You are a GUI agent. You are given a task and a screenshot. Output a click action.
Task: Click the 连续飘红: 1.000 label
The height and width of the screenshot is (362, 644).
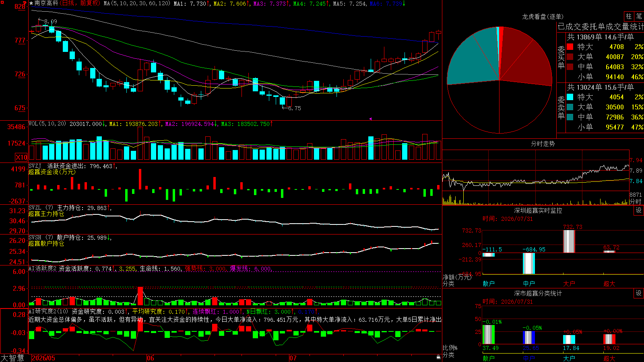(217, 311)
